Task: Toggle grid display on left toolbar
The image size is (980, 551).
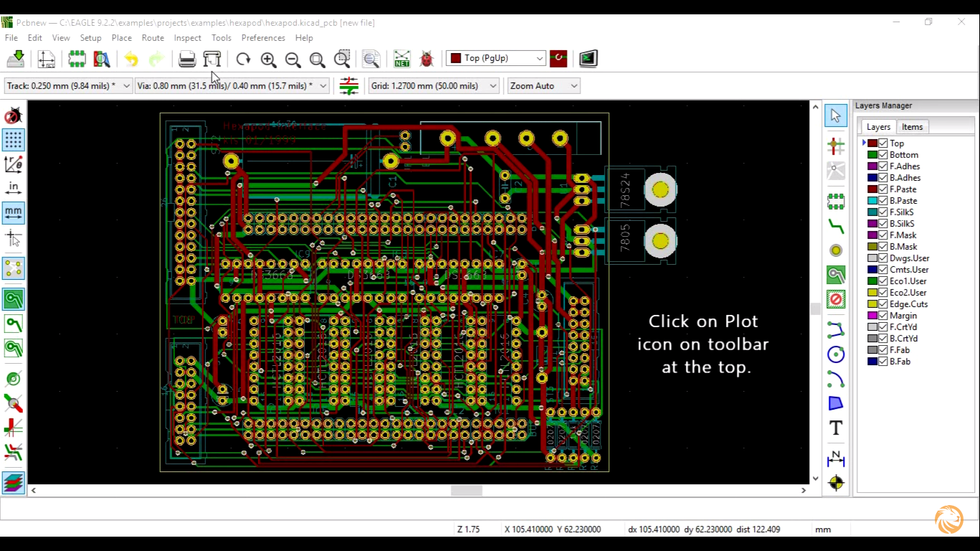Action: click(14, 140)
